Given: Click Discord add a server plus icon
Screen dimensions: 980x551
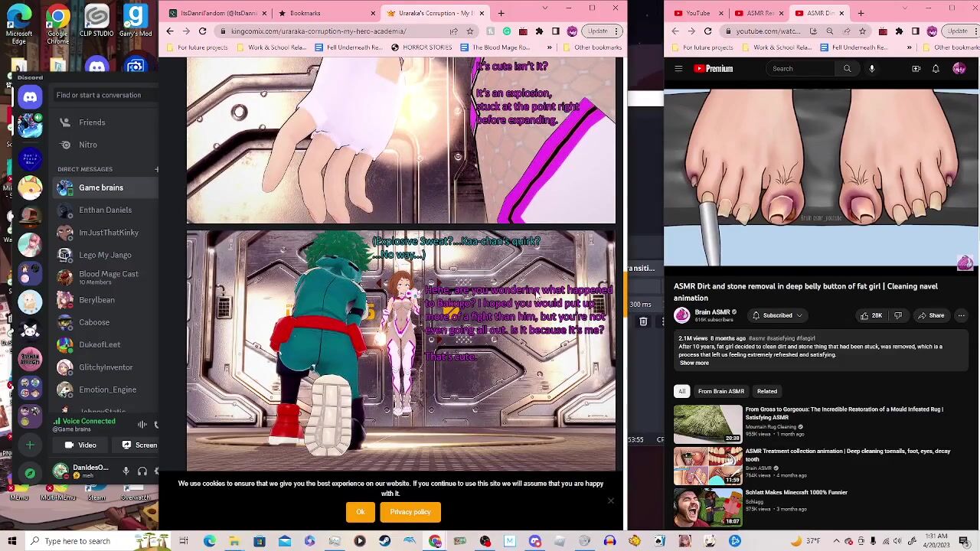Looking at the screenshot, I should coord(30,445).
